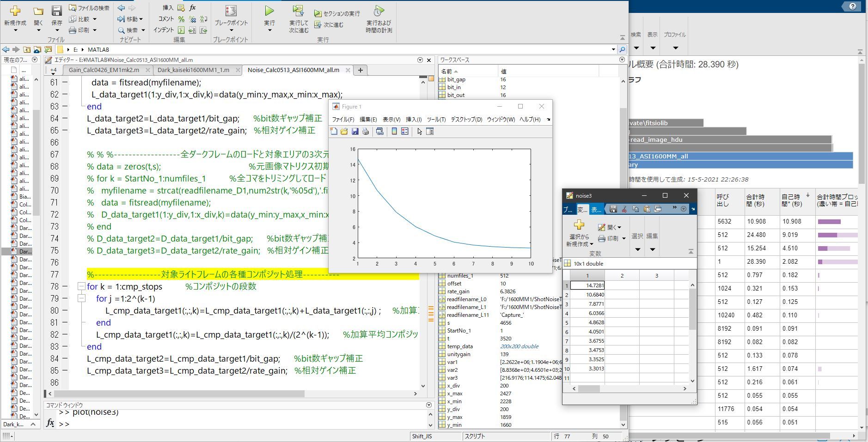Click editor vertical scrollbar down arrow

tap(423, 386)
